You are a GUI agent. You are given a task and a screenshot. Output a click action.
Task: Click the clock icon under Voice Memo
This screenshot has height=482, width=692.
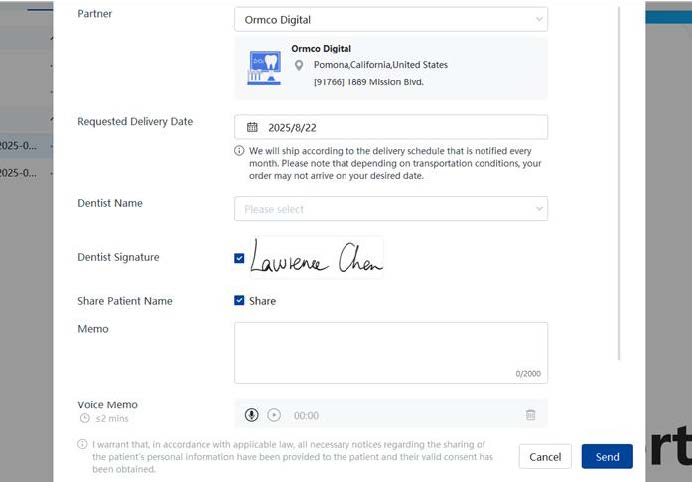pos(84,418)
